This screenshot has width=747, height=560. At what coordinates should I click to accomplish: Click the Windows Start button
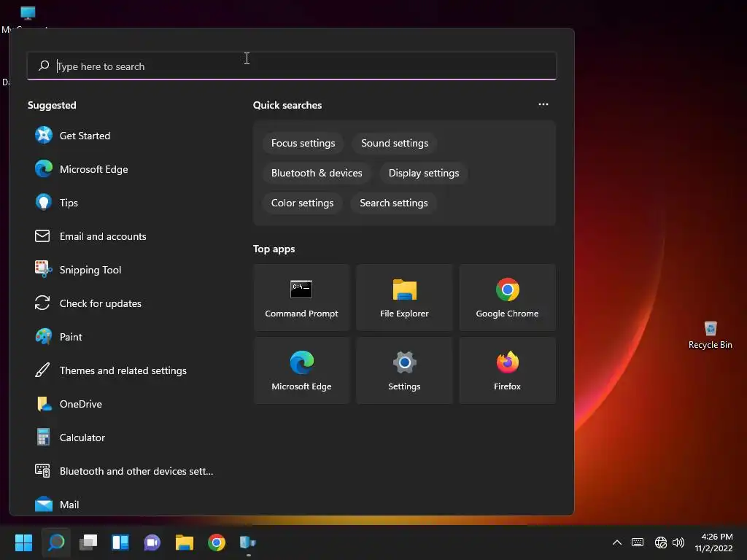point(23,542)
